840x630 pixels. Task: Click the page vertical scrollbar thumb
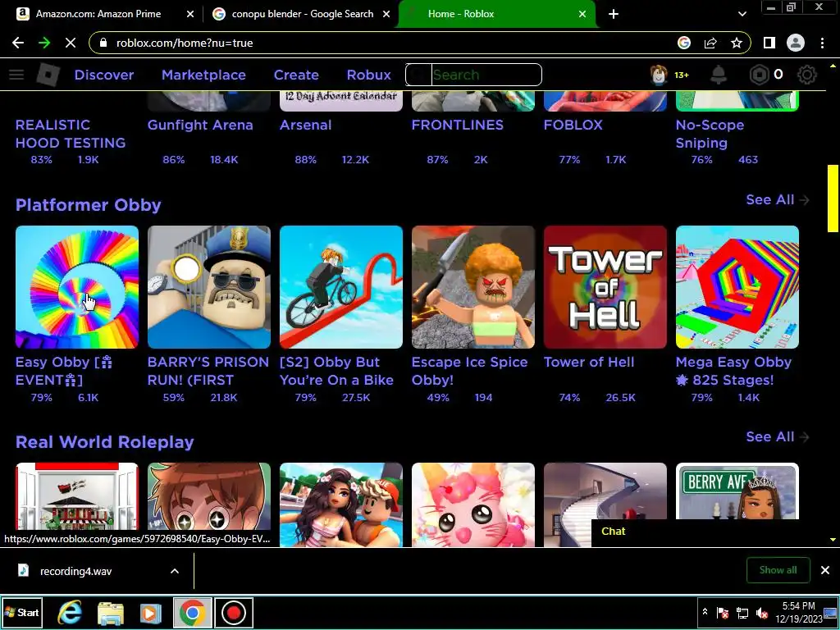(x=833, y=199)
